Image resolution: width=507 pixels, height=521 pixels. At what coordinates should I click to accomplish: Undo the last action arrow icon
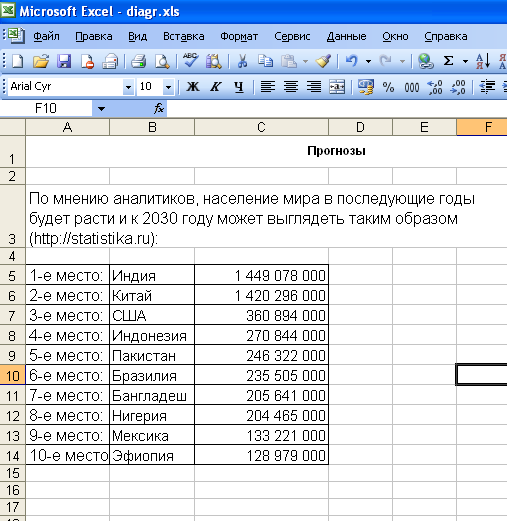click(x=352, y=61)
